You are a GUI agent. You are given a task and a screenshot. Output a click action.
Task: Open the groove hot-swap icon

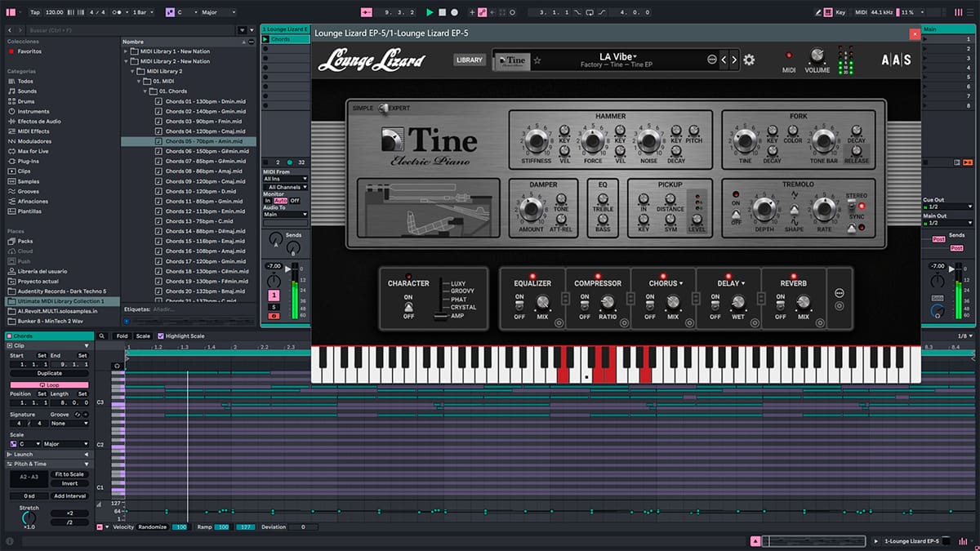point(78,415)
